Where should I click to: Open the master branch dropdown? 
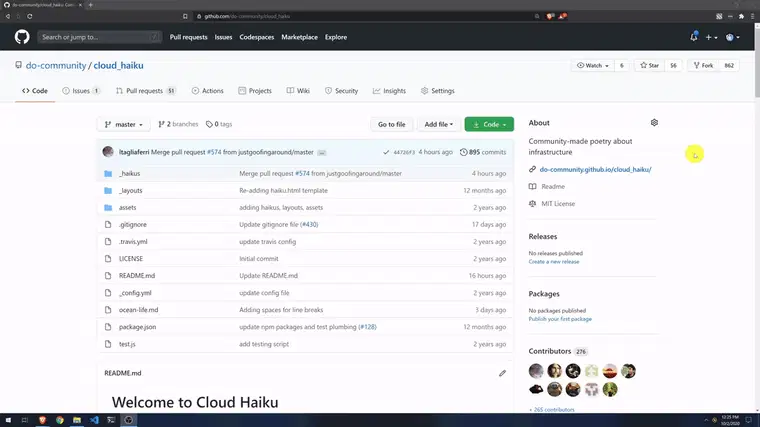pos(124,125)
